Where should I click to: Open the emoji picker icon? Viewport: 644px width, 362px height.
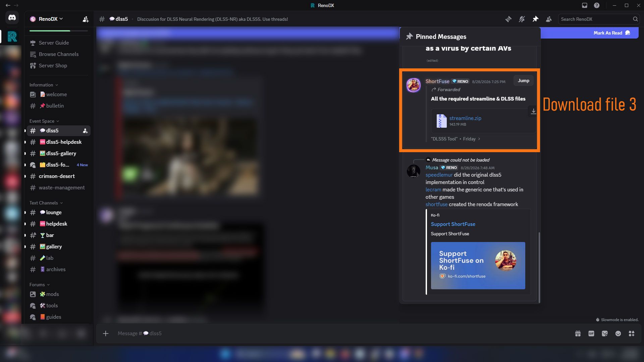pyautogui.click(x=618, y=334)
